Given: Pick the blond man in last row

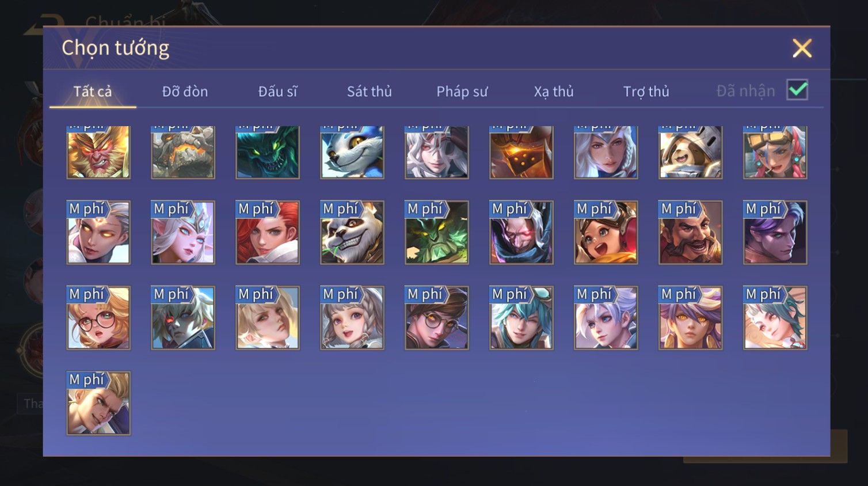Looking at the screenshot, I should 98,403.
